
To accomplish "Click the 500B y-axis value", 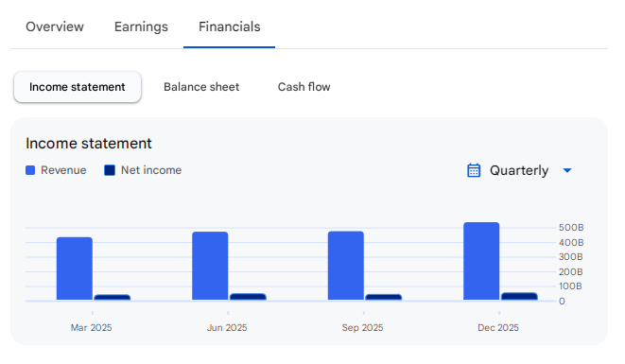I will coord(571,228).
